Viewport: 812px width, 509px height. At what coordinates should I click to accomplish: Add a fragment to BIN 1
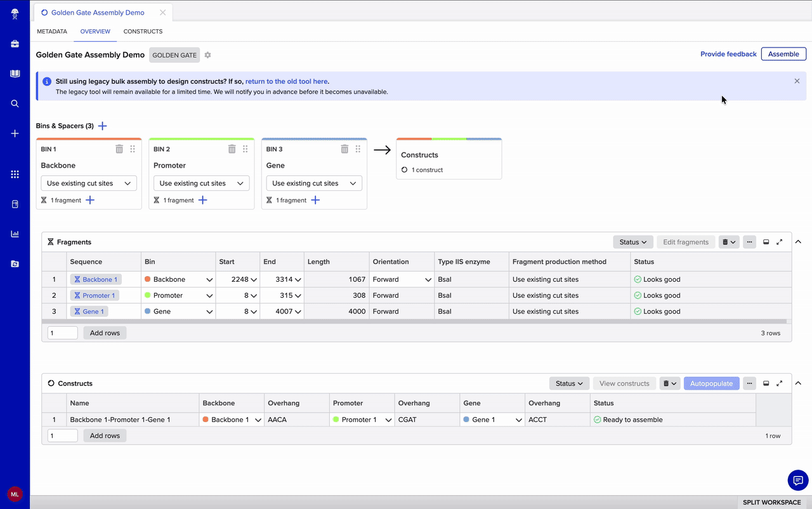tap(89, 200)
